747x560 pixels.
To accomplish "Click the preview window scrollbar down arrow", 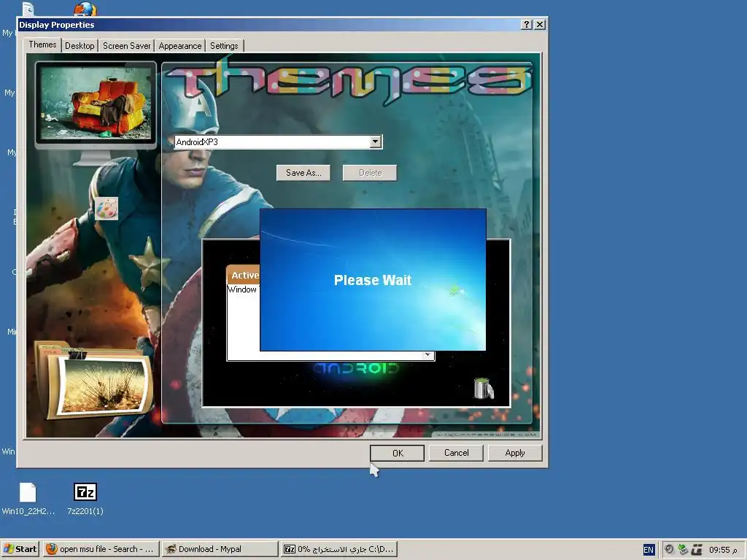I will pos(427,355).
